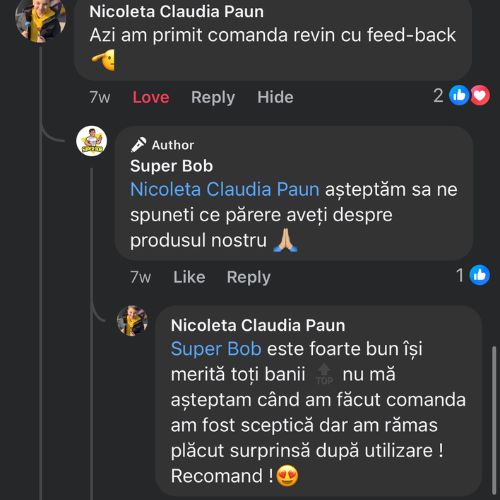The image size is (500, 500).
Task: Click the blue thumbs-up reaction on first comment
Action: pos(459,95)
